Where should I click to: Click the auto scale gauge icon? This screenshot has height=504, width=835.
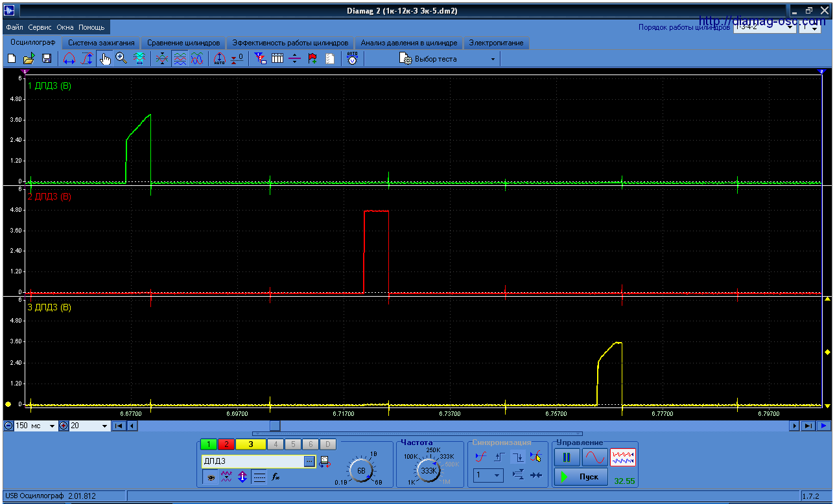point(219,59)
